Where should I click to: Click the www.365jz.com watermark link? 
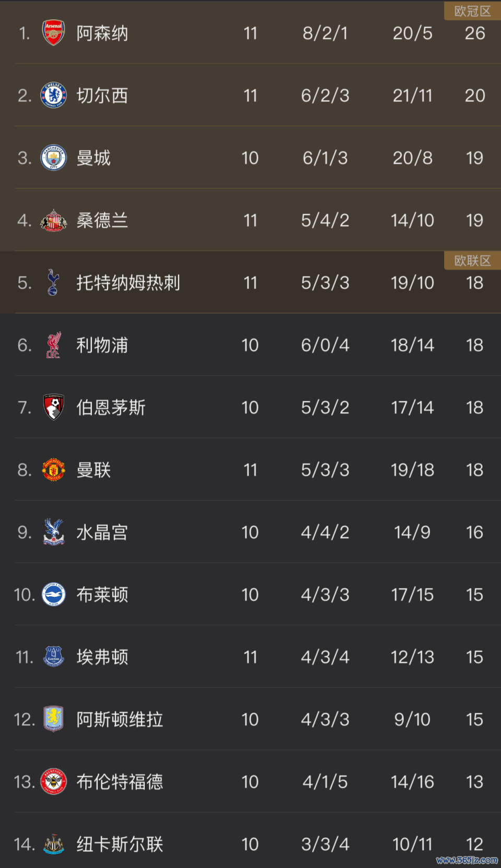[x=467, y=860]
